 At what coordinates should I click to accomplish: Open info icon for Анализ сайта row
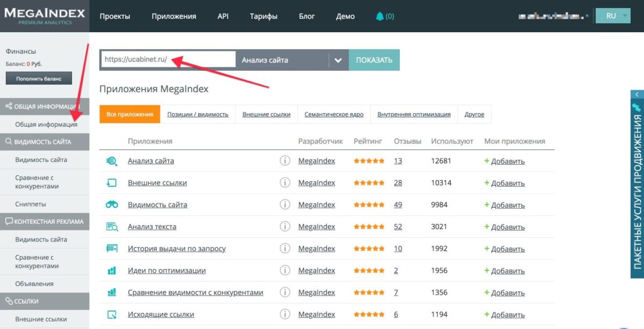point(285,160)
